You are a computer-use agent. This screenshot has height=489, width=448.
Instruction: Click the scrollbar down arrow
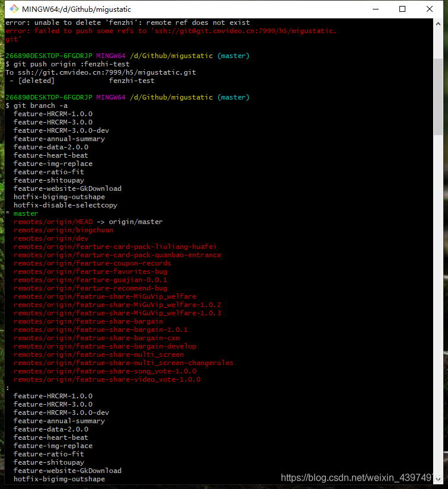[x=438, y=479]
